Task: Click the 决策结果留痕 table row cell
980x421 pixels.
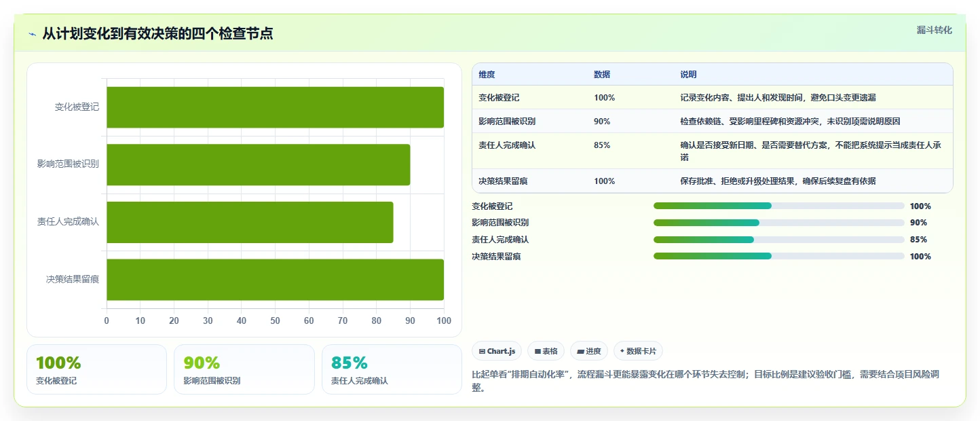Action: click(x=503, y=181)
